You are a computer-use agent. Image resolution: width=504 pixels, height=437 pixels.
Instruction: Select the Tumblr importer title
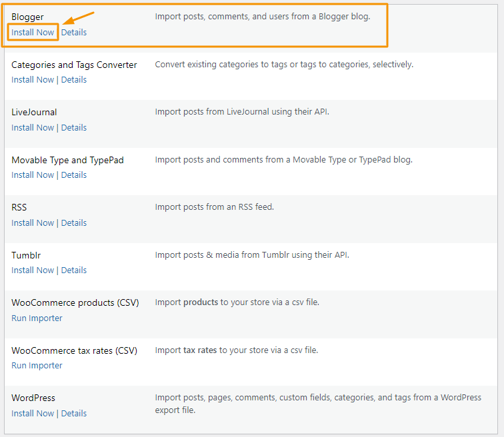(26, 256)
